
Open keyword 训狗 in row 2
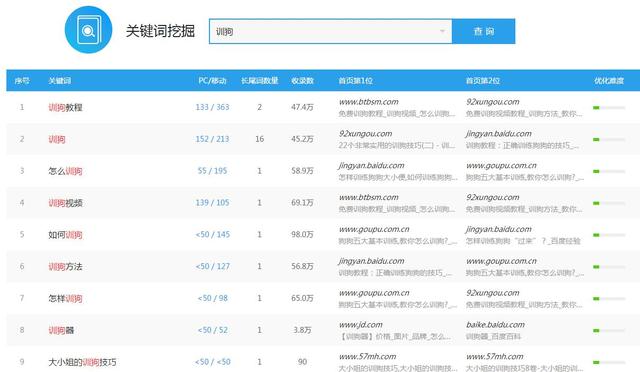[x=57, y=139]
